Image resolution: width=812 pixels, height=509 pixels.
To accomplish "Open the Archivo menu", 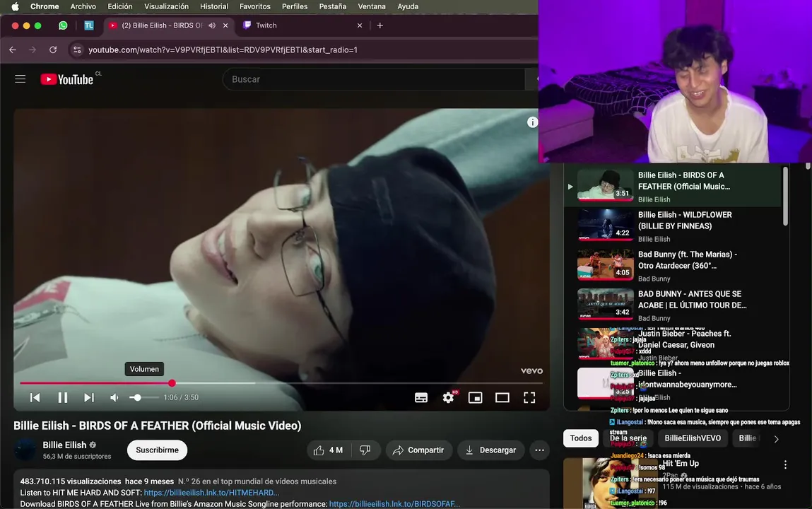I will click(83, 7).
